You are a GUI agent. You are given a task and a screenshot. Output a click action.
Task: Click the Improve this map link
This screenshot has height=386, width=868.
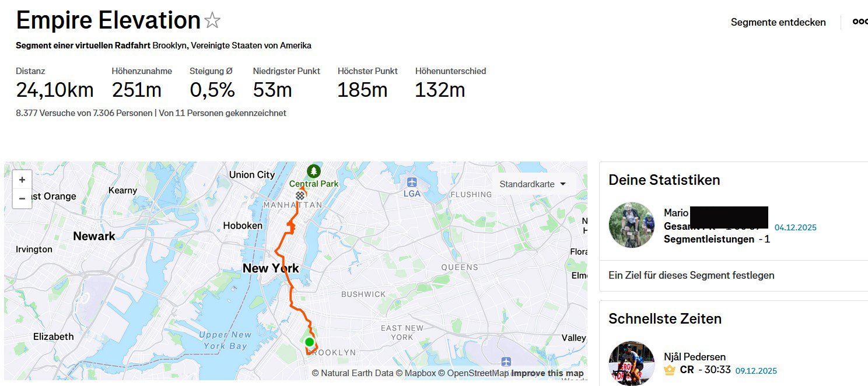click(547, 373)
